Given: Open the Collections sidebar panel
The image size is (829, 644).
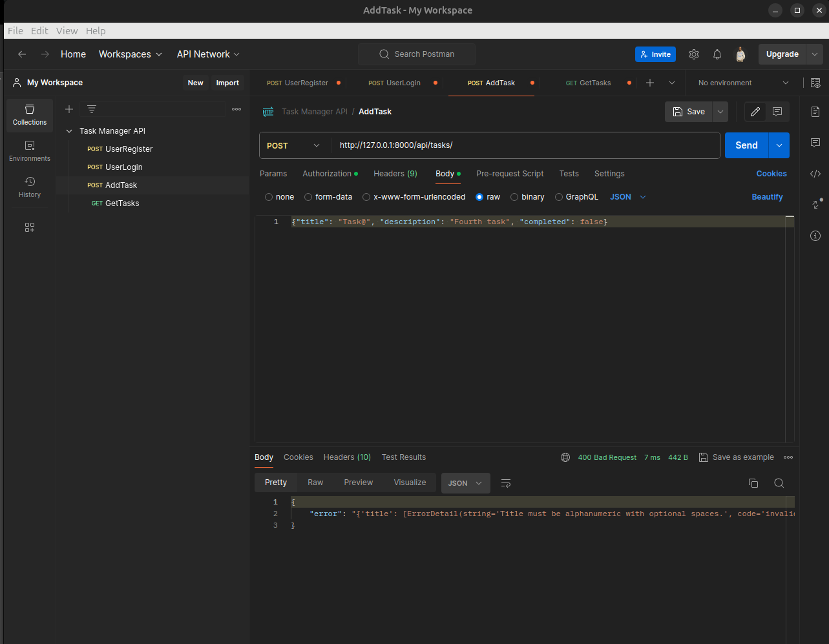Looking at the screenshot, I should point(30,115).
